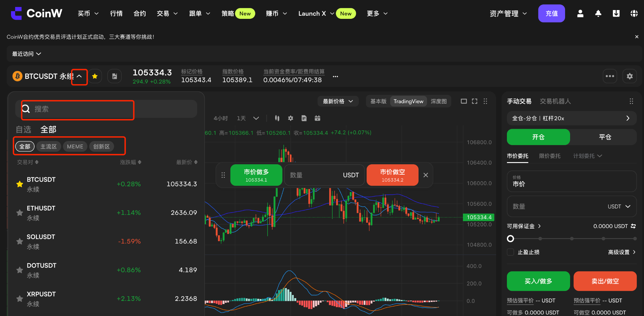Toggle the yellow favorite star beside BTCUSDT header
The width and height of the screenshot is (644, 316).
95,76
